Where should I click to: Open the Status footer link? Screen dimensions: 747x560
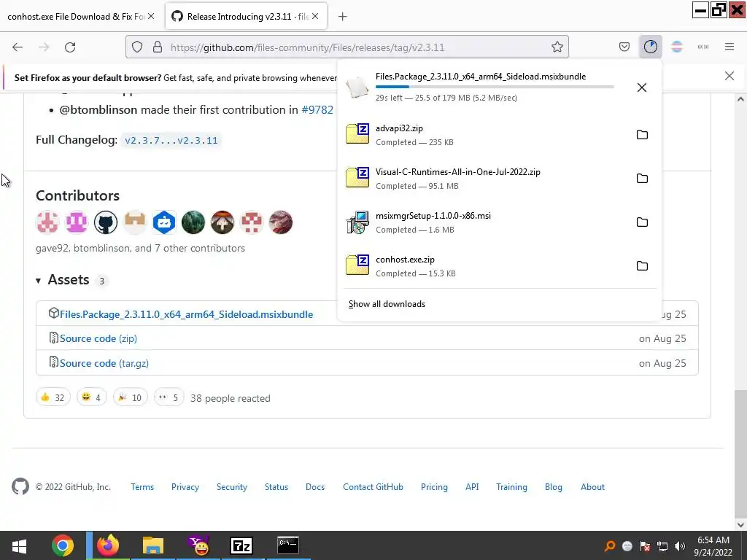point(276,487)
